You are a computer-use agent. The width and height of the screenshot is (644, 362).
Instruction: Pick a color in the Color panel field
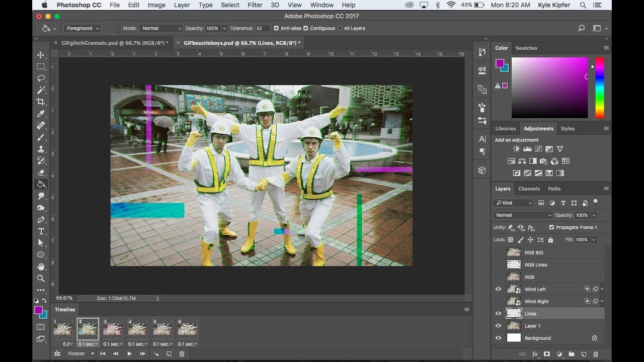click(549, 87)
